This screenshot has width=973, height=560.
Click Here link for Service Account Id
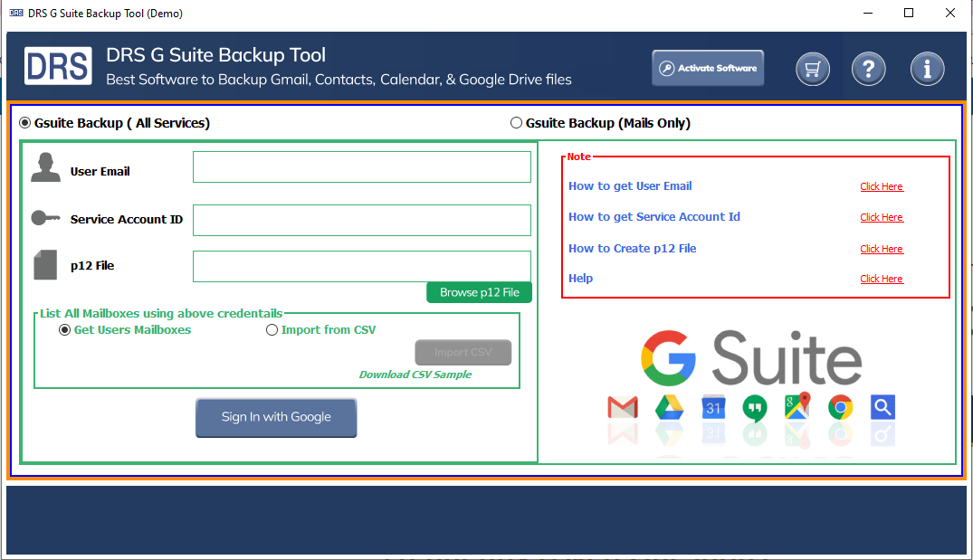click(882, 217)
